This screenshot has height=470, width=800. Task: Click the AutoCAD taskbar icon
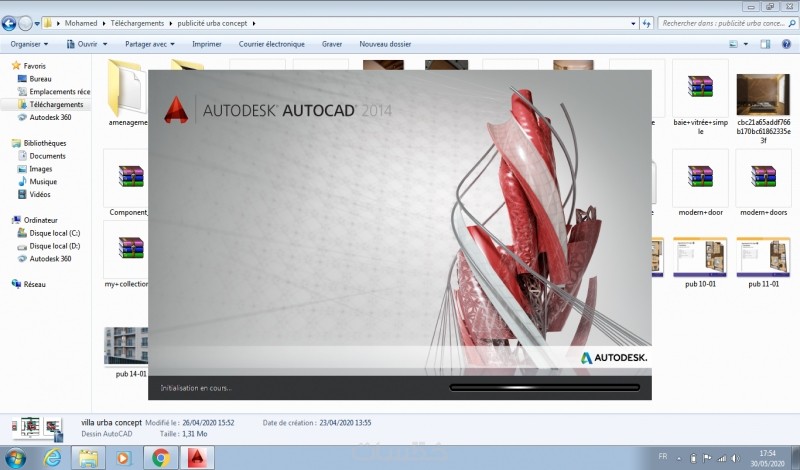point(197,458)
